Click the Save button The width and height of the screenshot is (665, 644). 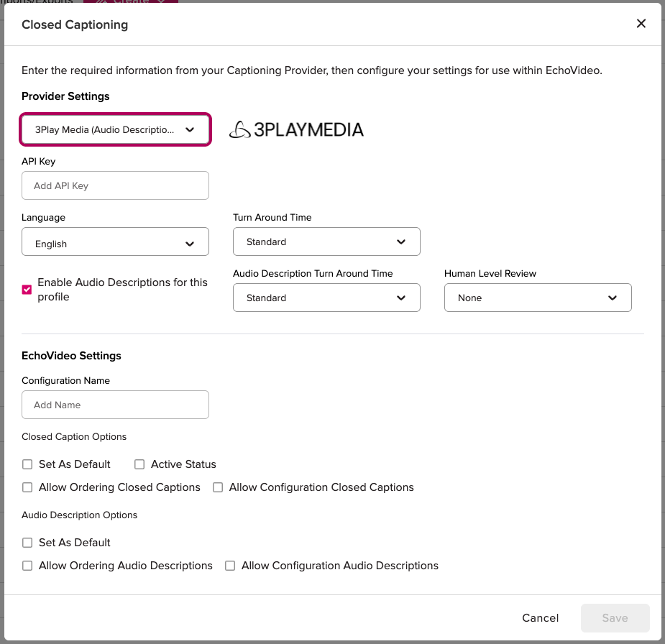615,618
